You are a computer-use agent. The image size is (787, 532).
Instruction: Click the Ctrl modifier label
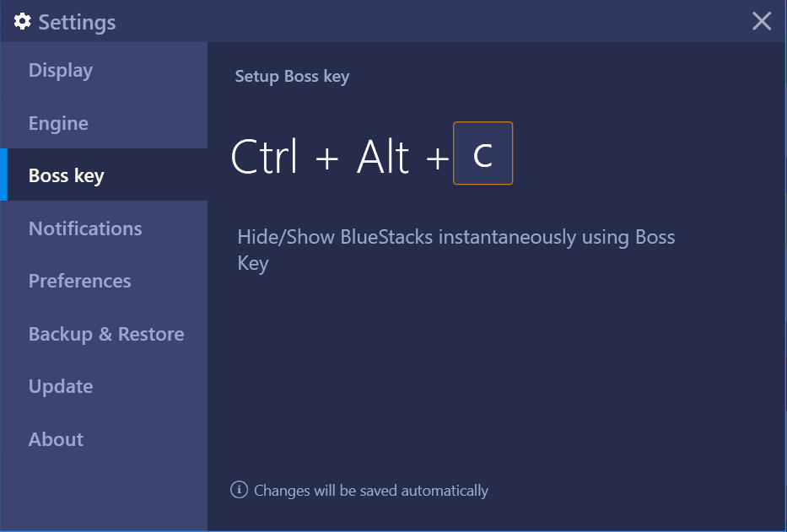pos(265,156)
